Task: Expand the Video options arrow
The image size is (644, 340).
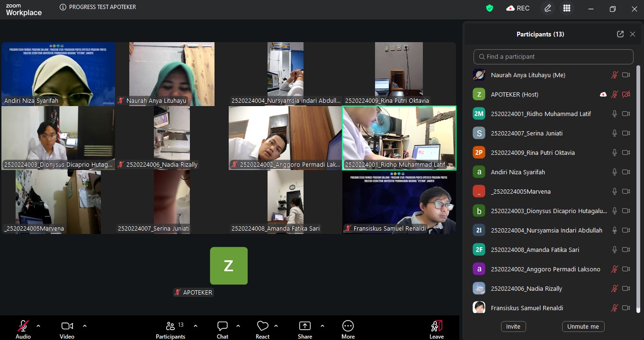Action: [85, 326]
